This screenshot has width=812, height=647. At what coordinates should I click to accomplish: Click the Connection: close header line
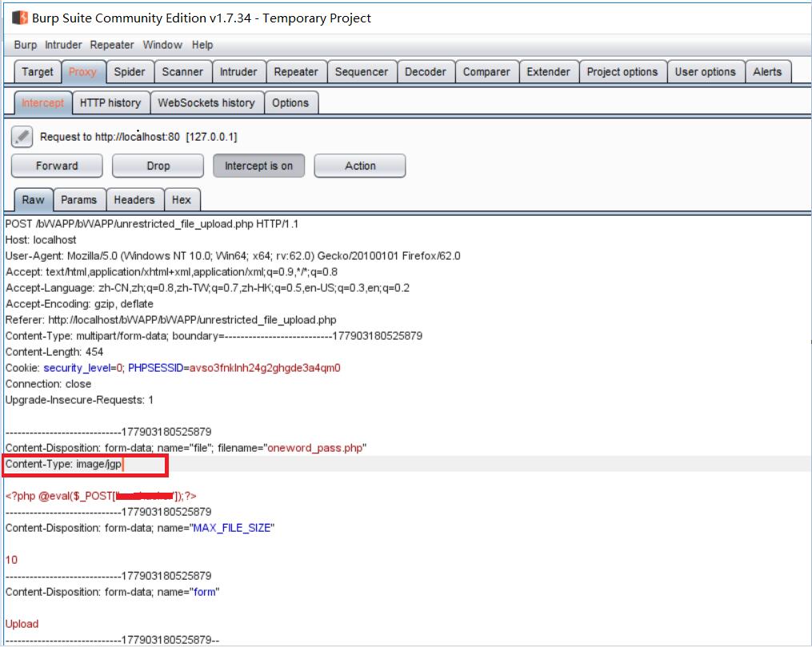pos(48,385)
